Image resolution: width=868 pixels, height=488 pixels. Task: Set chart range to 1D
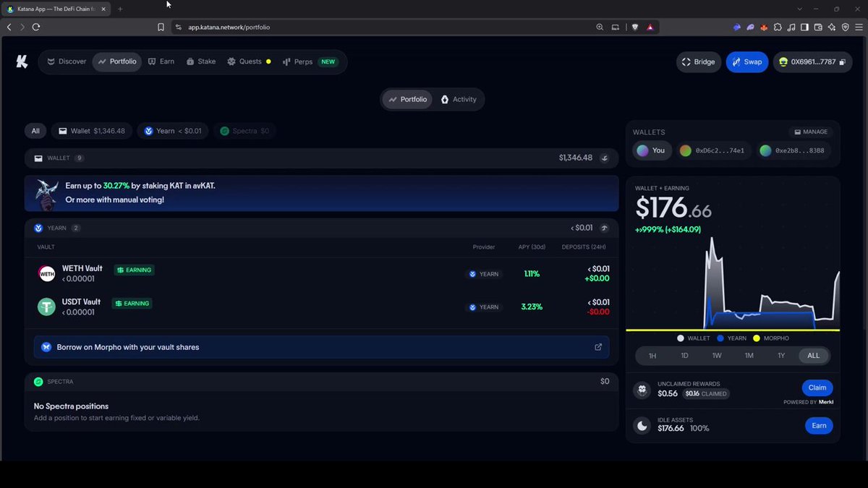685,356
